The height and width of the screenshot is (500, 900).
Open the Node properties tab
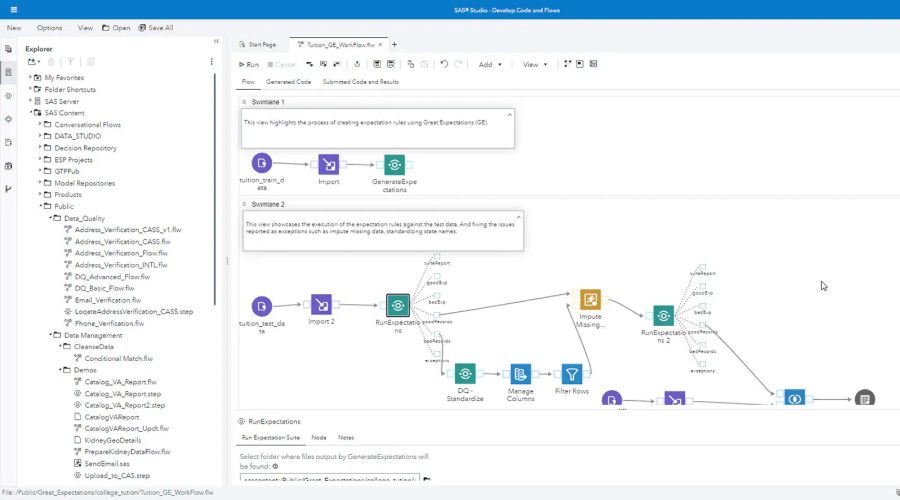point(319,437)
